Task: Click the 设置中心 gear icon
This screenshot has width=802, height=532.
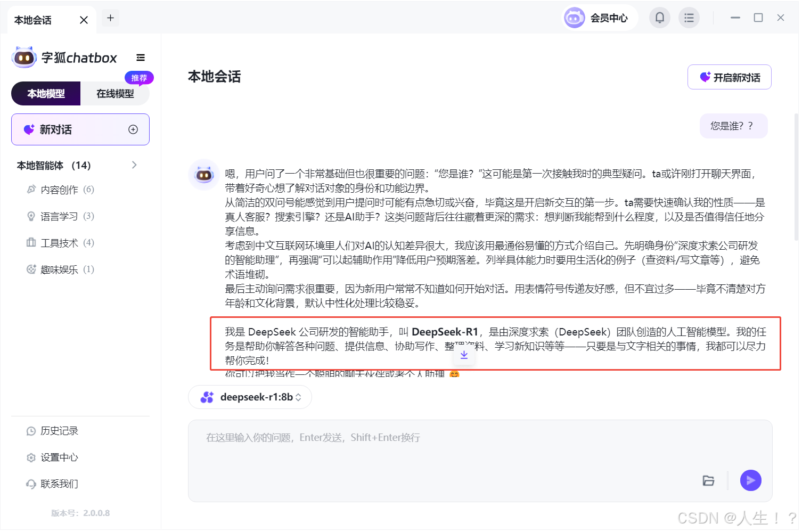Action: tap(31, 457)
